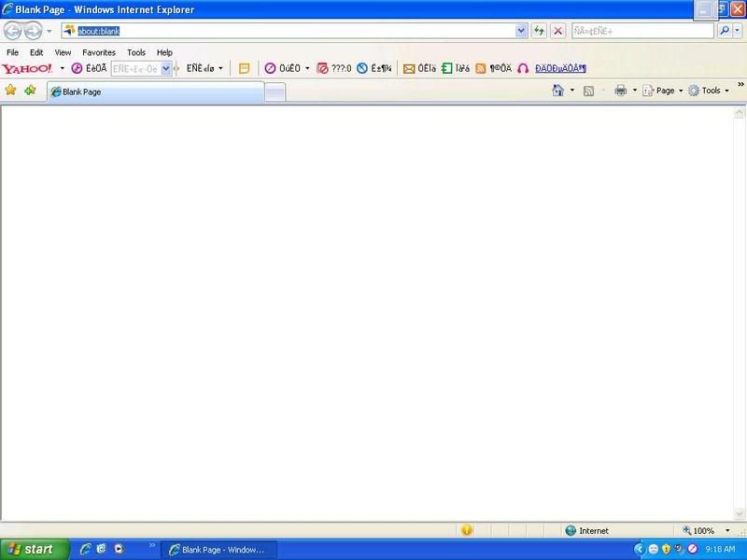Open the Favorites Center star icon
This screenshot has height=560, width=747.
(11, 91)
